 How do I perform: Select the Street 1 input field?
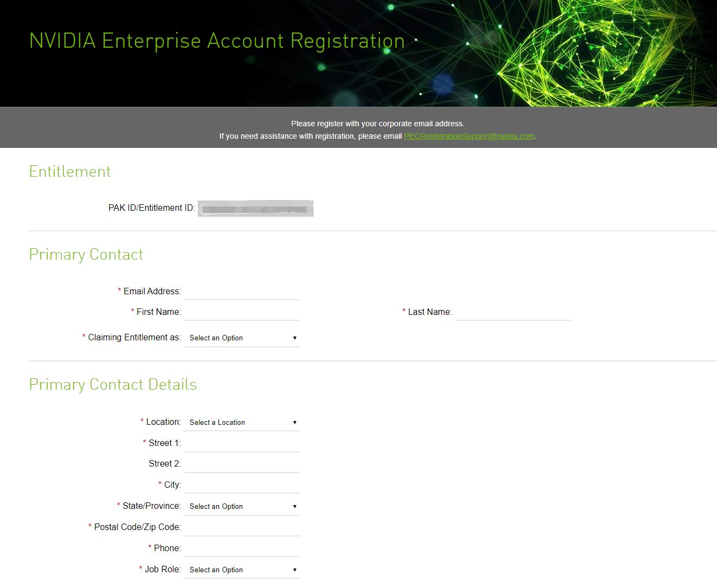coord(242,443)
